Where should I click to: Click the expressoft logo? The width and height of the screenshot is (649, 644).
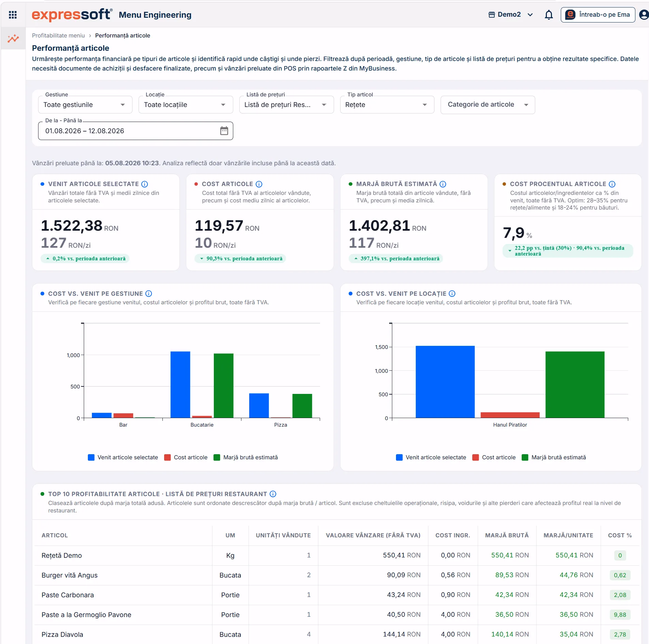pos(72,15)
